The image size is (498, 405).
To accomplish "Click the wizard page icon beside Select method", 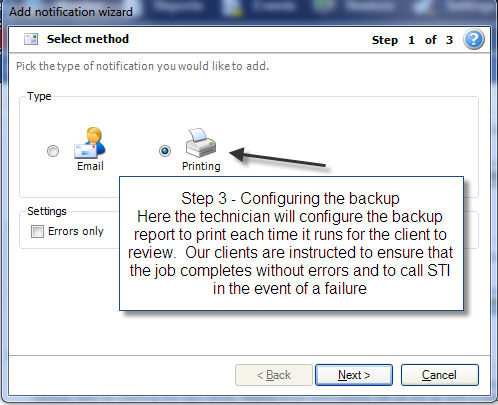I will click(x=31, y=39).
